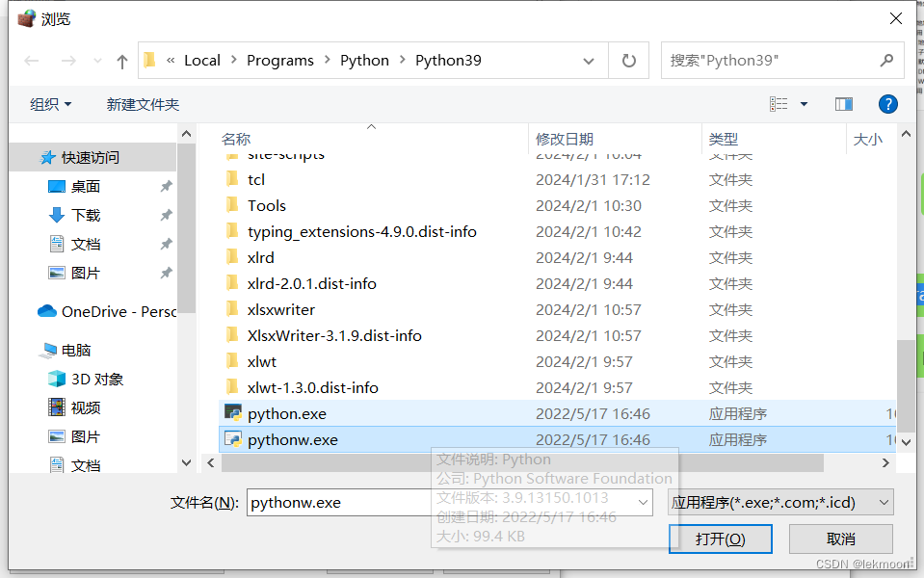Select the Tools folder
This screenshot has height=578, width=924.
(266, 205)
